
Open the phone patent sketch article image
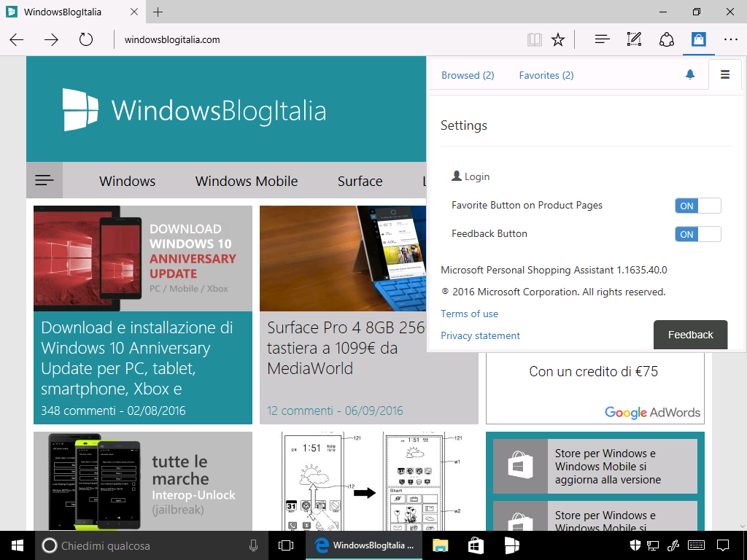(x=368, y=481)
